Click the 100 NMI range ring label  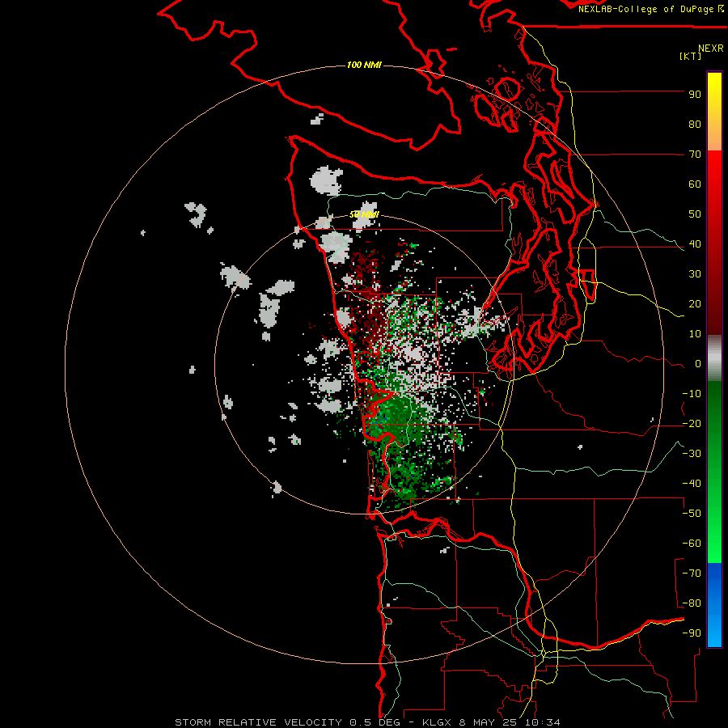[x=364, y=65]
